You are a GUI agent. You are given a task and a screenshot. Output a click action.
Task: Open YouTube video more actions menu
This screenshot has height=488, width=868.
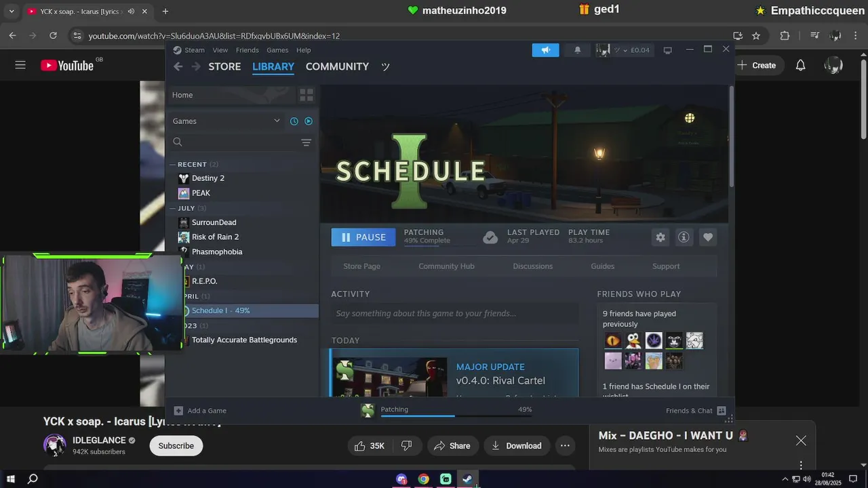coord(565,445)
